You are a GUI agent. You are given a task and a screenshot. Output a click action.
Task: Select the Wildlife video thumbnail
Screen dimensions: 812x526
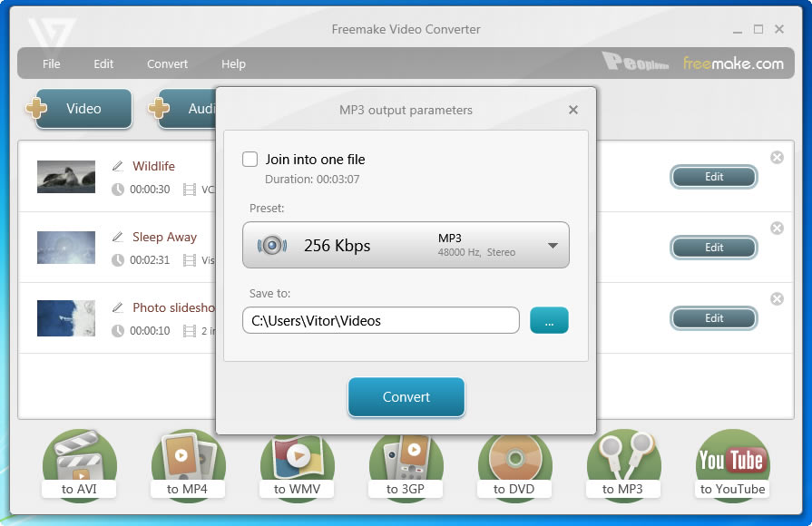click(x=66, y=177)
